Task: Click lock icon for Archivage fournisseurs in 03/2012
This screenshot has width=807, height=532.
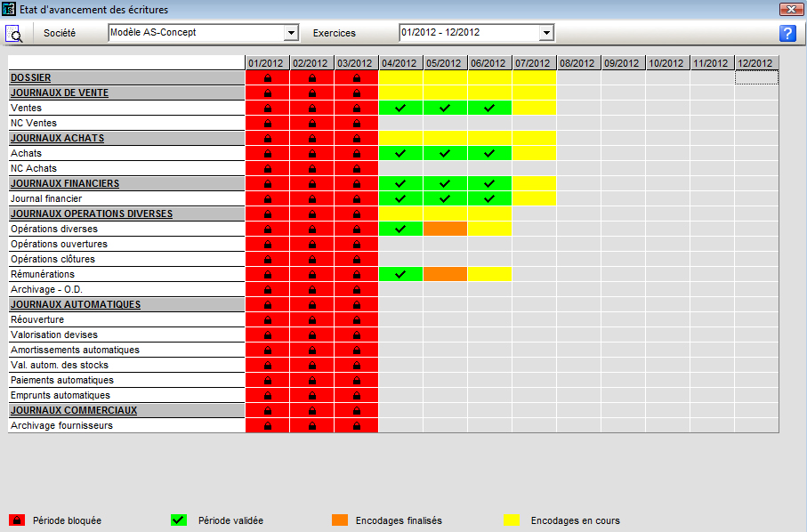Action: (x=357, y=426)
